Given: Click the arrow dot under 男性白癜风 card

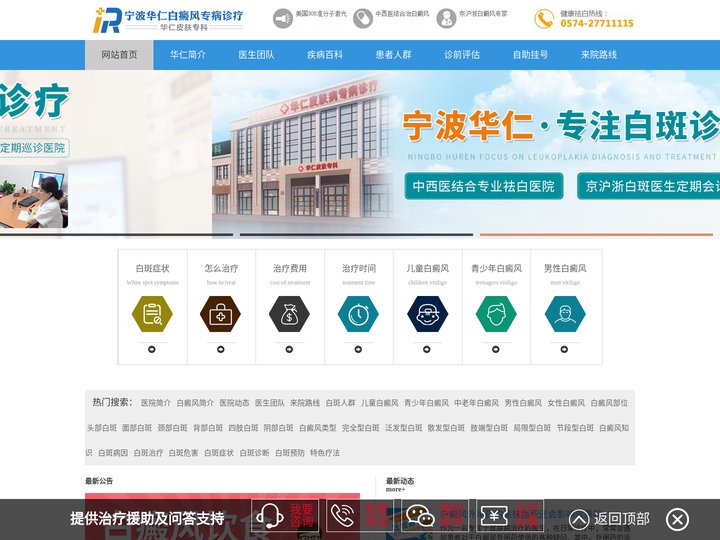Looking at the screenshot, I should point(564,349).
